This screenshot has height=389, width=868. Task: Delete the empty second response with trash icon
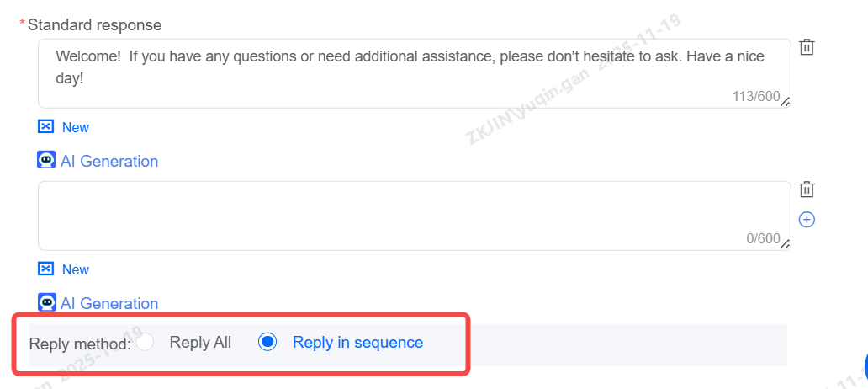click(807, 189)
